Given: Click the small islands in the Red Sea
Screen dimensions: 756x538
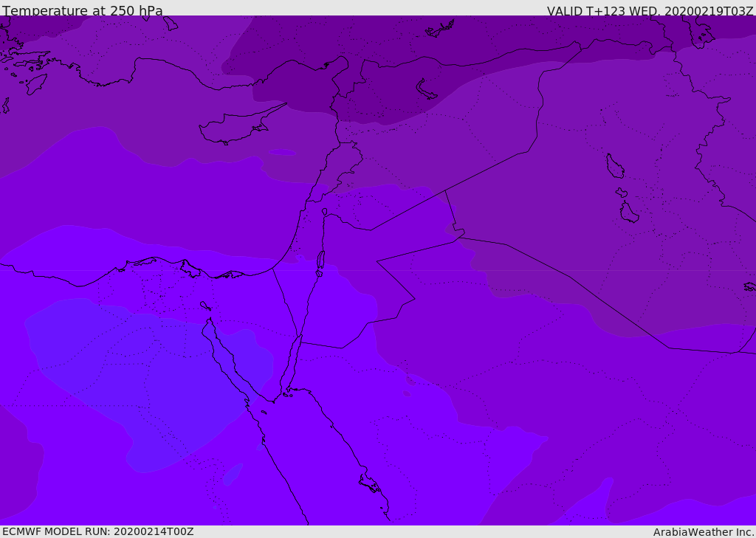Looking at the screenshot, I should [370, 484].
